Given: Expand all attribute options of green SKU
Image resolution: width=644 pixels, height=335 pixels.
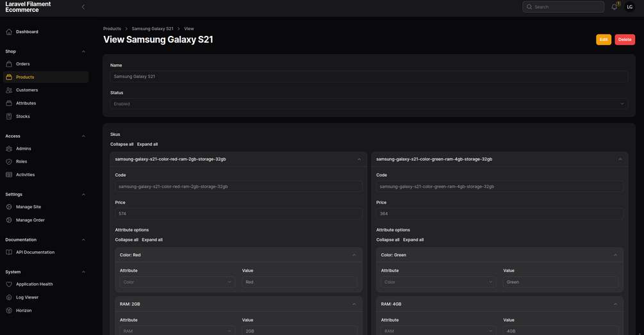Looking at the screenshot, I should coord(413,240).
